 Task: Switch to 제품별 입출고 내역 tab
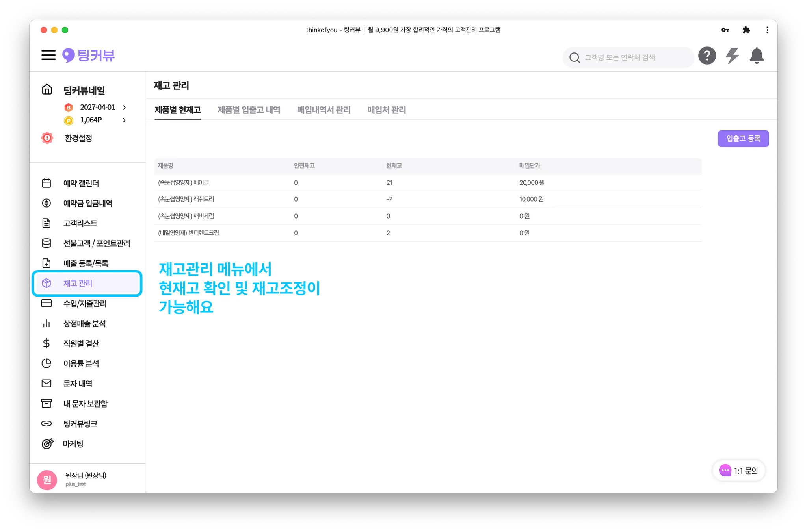point(249,110)
